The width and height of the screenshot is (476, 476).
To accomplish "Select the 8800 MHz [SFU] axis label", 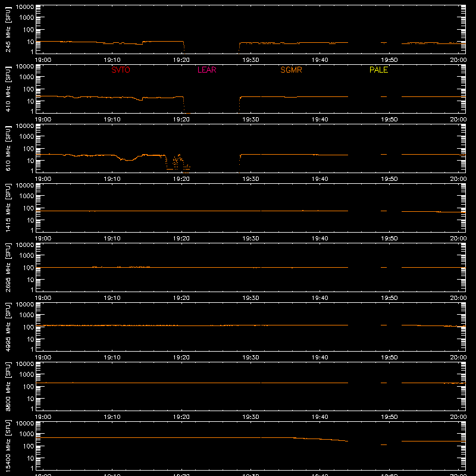I will (8, 387).
